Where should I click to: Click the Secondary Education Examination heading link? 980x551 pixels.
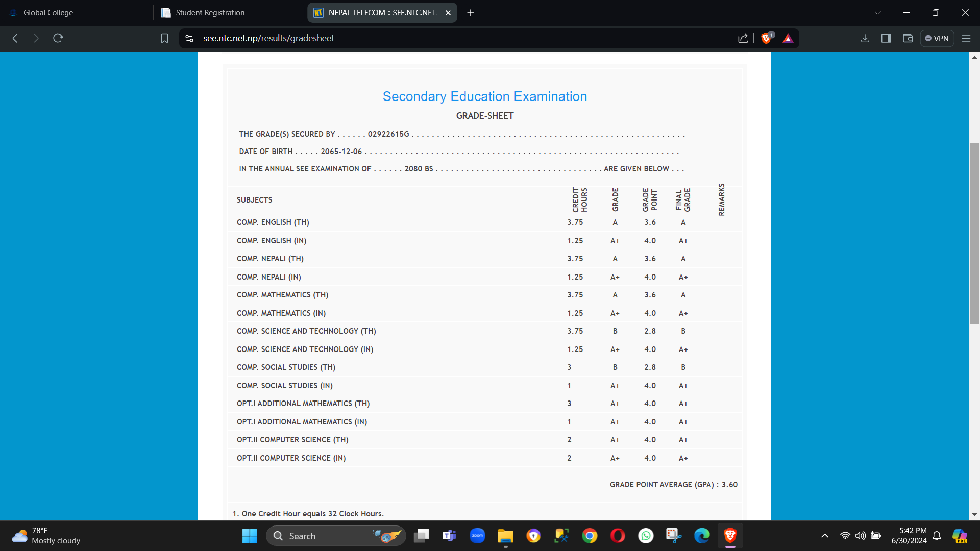click(484, 96)
